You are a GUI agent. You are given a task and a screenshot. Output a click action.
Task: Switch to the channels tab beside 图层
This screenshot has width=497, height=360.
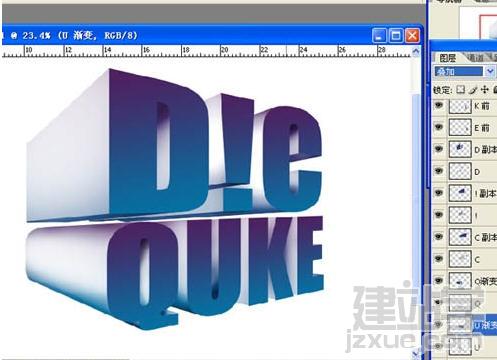pos(476,57)
